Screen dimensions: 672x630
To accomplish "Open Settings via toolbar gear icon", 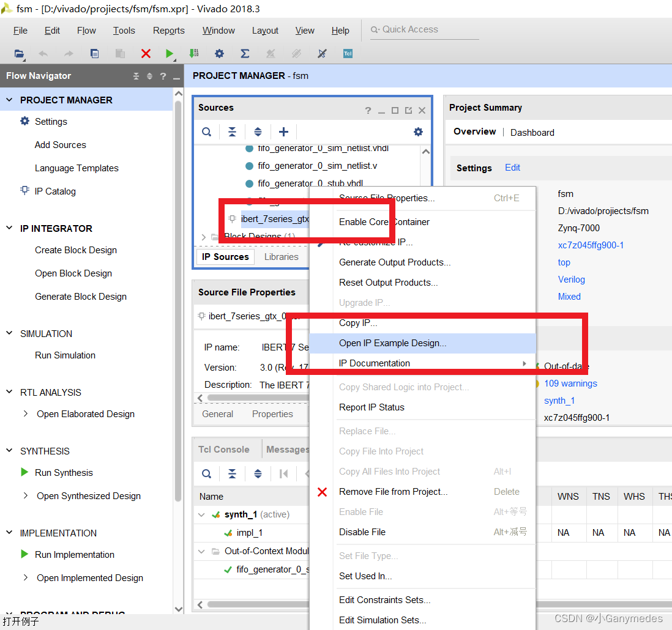I will click(x=220, y=54).
